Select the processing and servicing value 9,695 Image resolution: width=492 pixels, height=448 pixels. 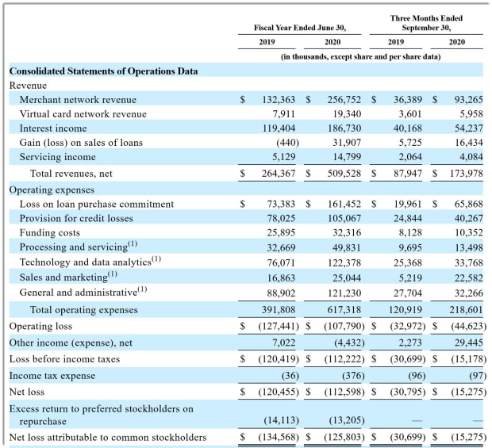click(x=410, y=247)
